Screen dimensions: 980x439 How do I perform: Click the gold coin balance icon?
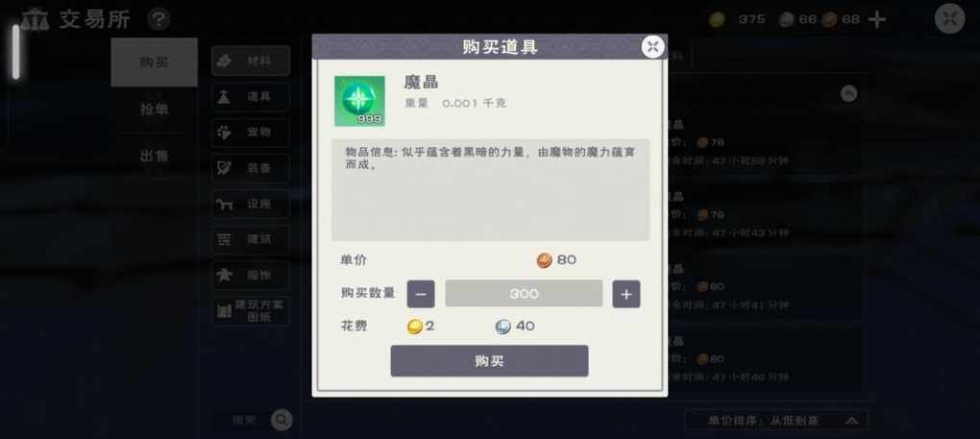(717, 19)
